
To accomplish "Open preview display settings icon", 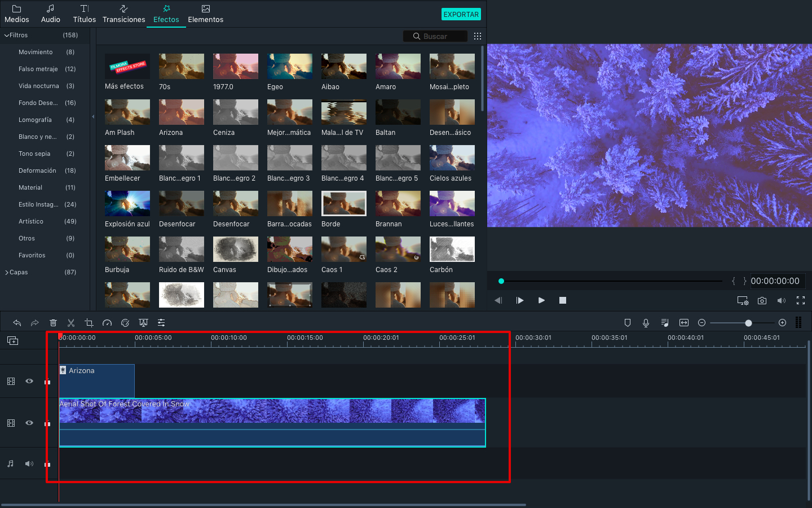I will [743, 300].
